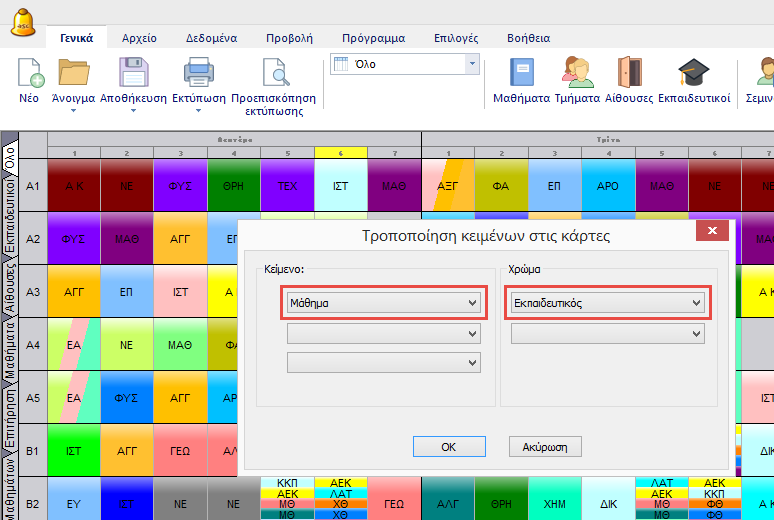Switch to the Δεδομένα ribbon tab

click(x=211, y=38)
